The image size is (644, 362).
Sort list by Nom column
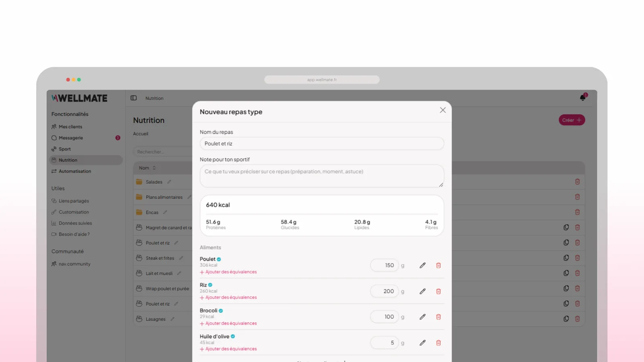click(x=147, y=168)
